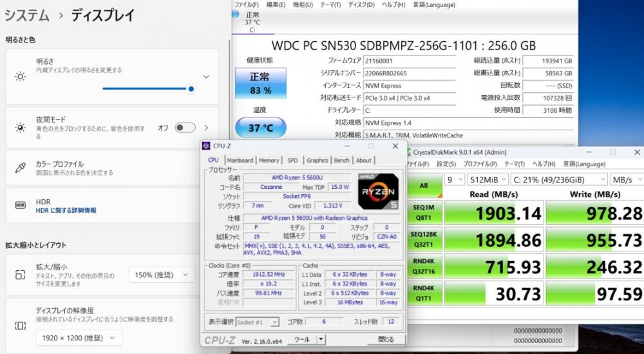This screenshot has height=354, width=644.
Task: Open CrystalDiskMark プロファイル(P) menu
Action: (x=480, y=164)
